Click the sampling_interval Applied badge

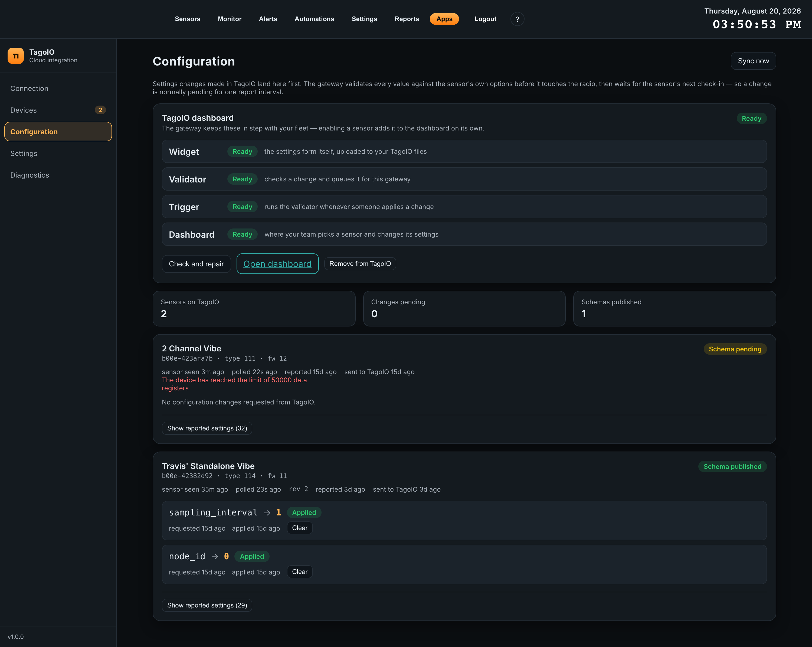pyautogui.click(x=304, y=512)
